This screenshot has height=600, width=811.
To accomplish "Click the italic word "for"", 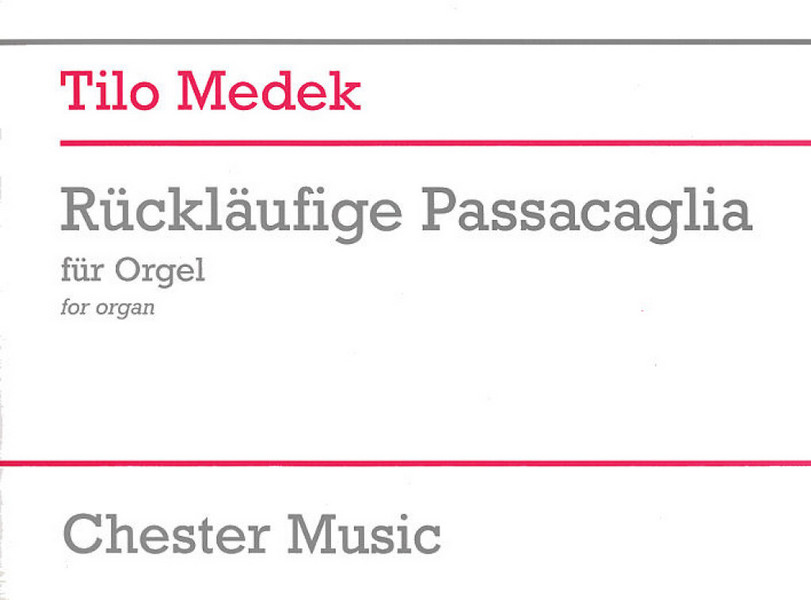I will tap(74, 308).
